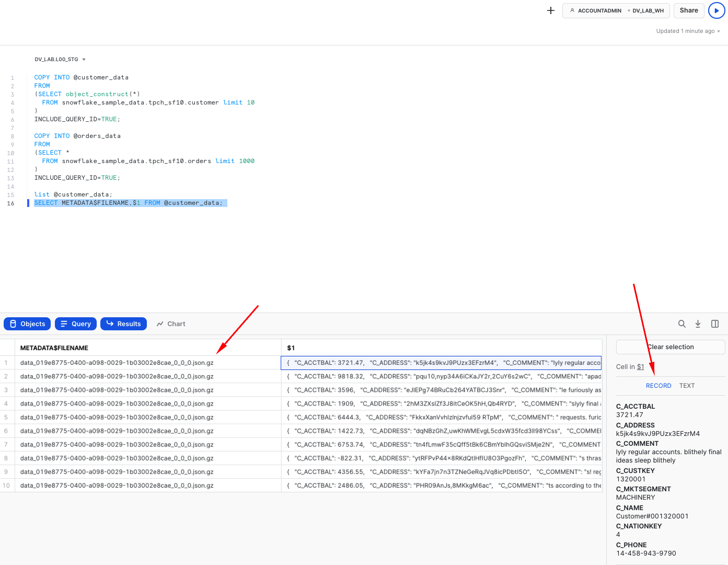Screen dimensions: 728x565
Task: Select the $1 cell in row 3
Action: (442, 390)
